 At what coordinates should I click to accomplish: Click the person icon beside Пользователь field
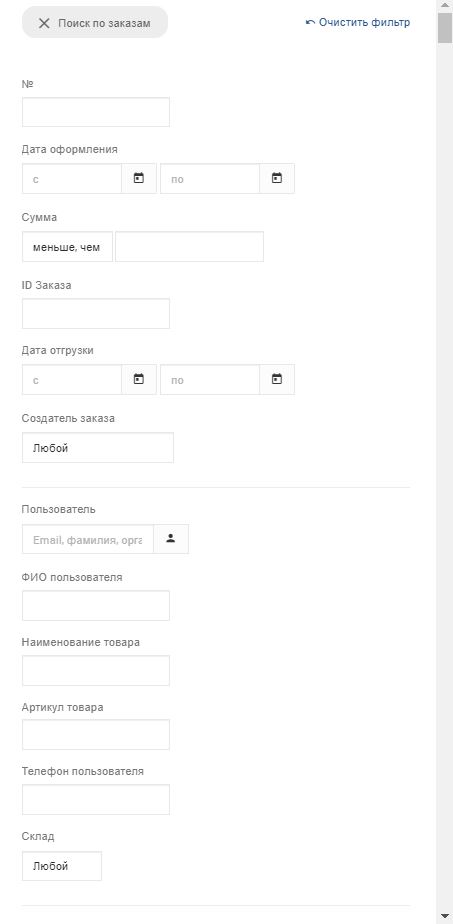[x=171, y=539]
